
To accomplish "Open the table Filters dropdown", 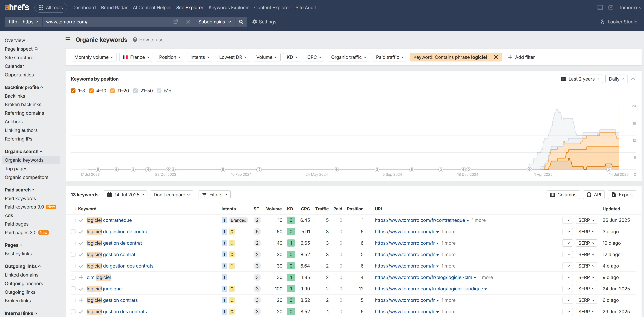I will [x=214, y=195].
